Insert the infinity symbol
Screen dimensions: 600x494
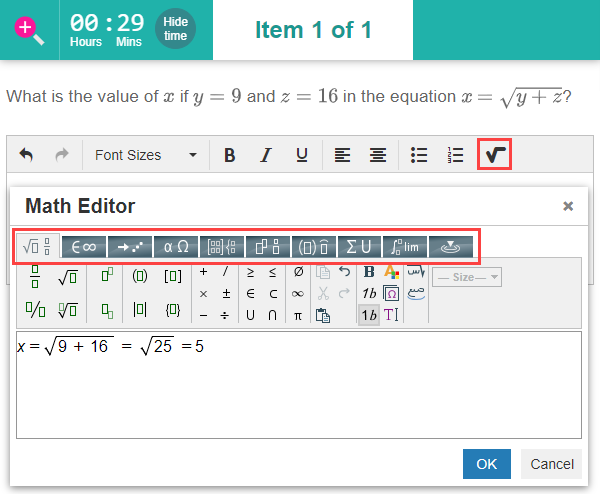pyautogui.click(x=297, y=293)
